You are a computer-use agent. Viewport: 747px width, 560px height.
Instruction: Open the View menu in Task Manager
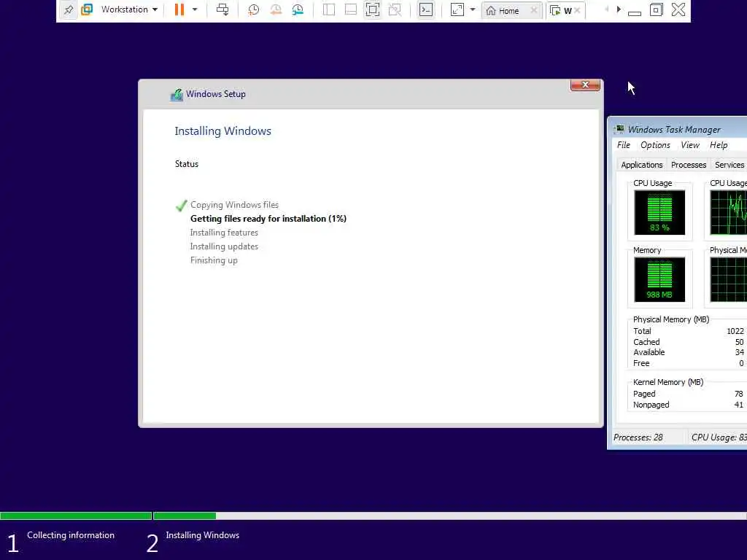690,145
